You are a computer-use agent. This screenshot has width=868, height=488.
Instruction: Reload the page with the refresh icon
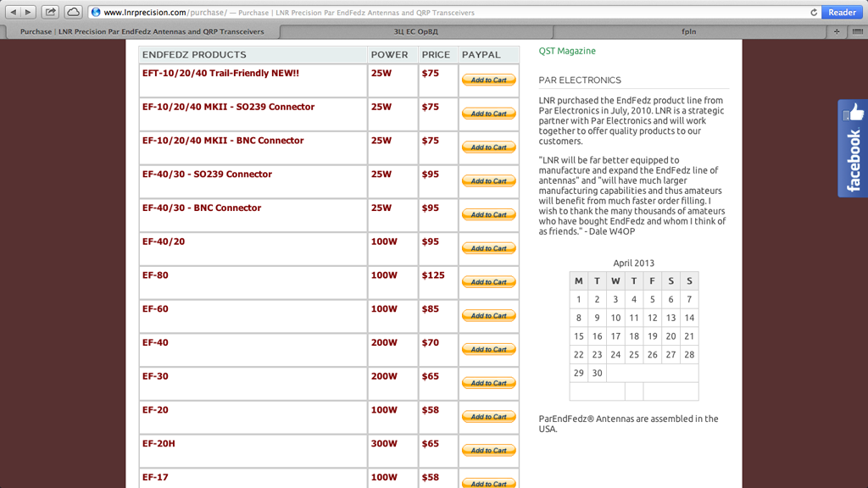click(x=814, y=13)
